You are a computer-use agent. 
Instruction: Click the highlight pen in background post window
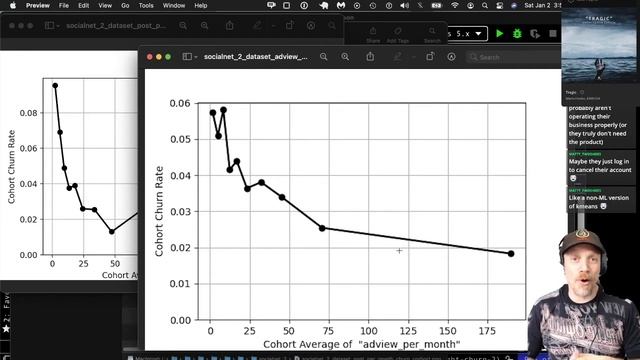click(257, 25)
